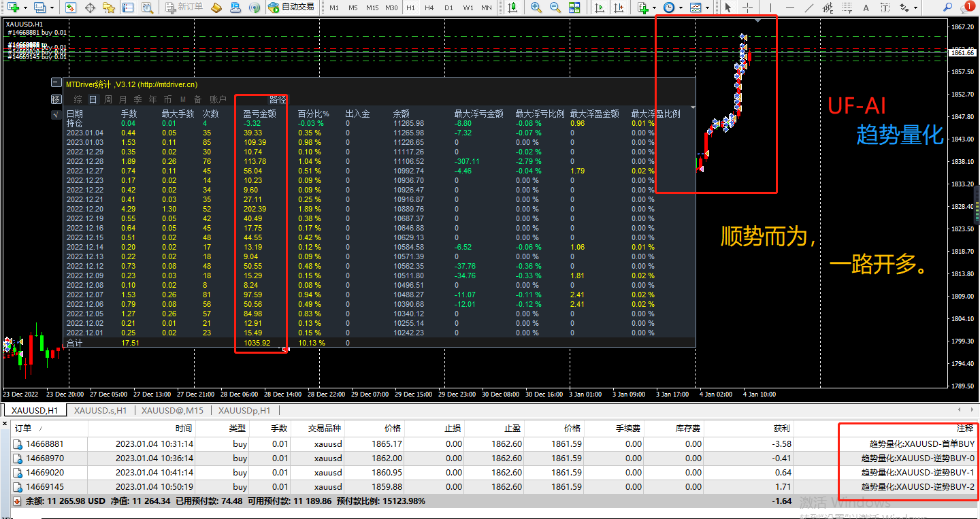Click the search magnifier icon
The width and height of the screenshot is (980, 519).
(x=949, y=7)
